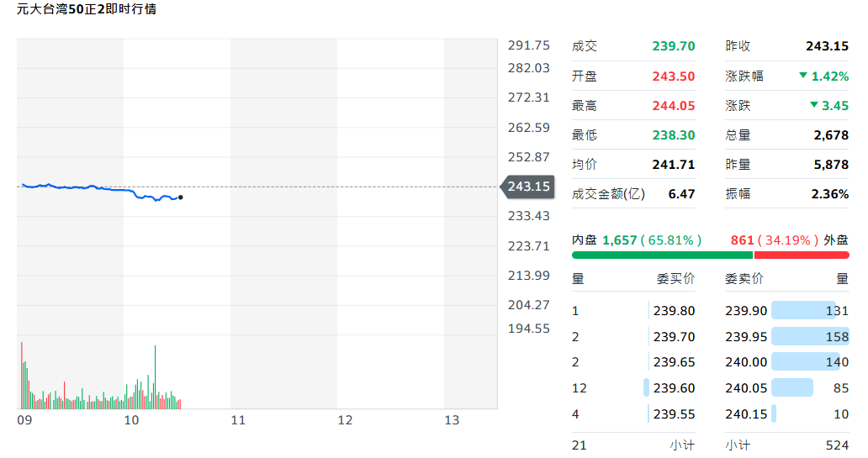Click the 252.87 price axis label

[529, 156]
